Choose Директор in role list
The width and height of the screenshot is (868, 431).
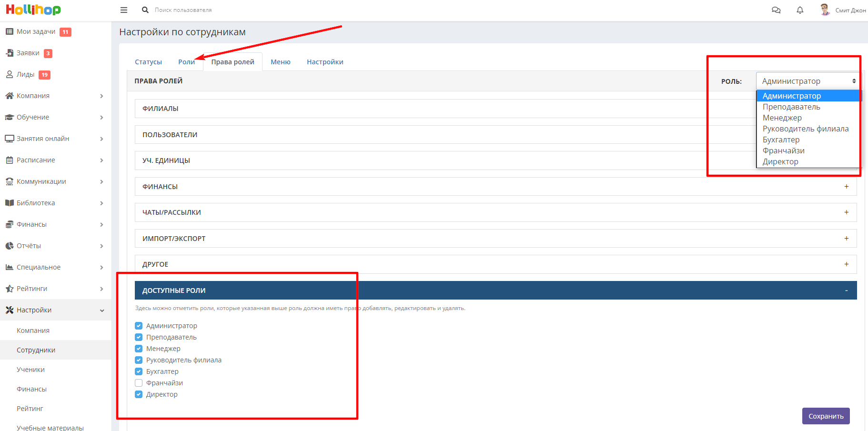808,161
